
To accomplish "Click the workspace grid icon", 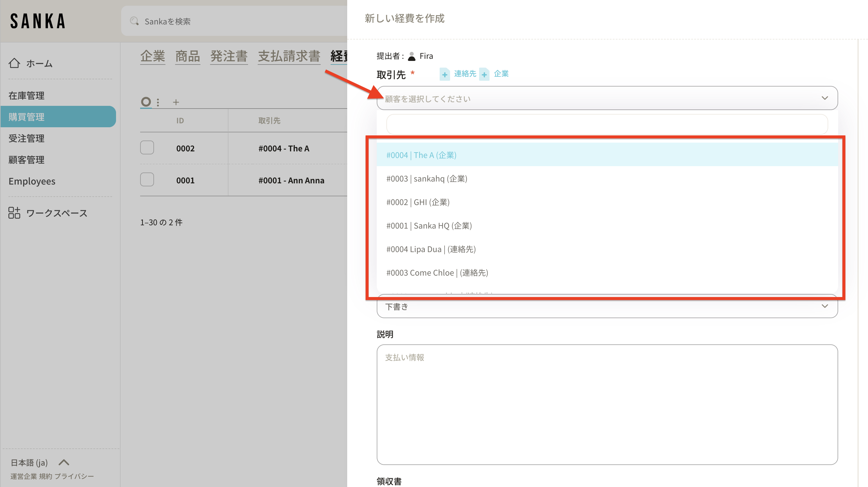I will tap(14, 213).
